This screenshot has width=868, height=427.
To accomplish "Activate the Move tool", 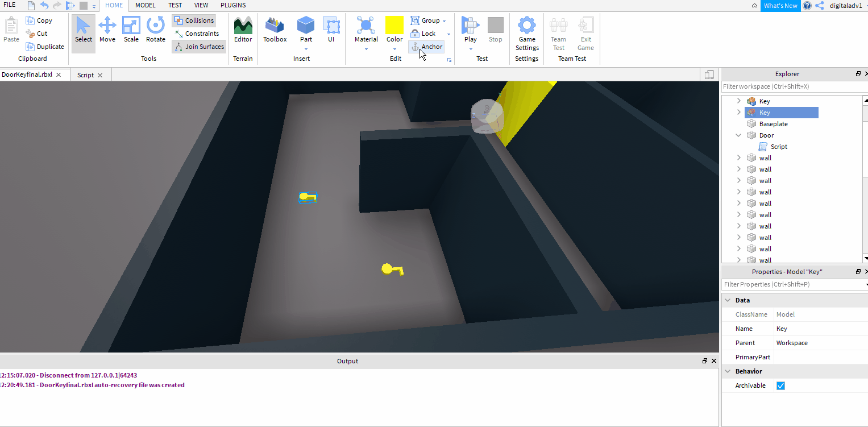I will [x=107, y=30].
